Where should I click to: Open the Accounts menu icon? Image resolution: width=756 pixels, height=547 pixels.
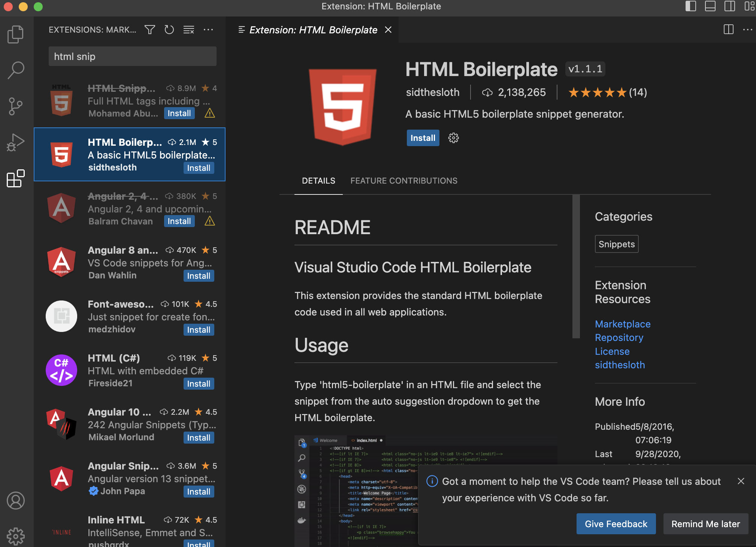click(x=15, y=501)
